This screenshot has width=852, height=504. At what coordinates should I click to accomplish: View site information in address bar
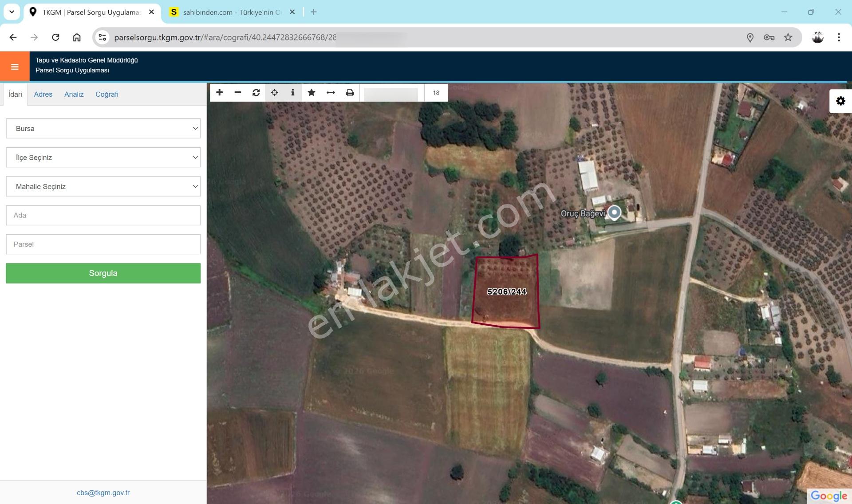tap(103, 37)
